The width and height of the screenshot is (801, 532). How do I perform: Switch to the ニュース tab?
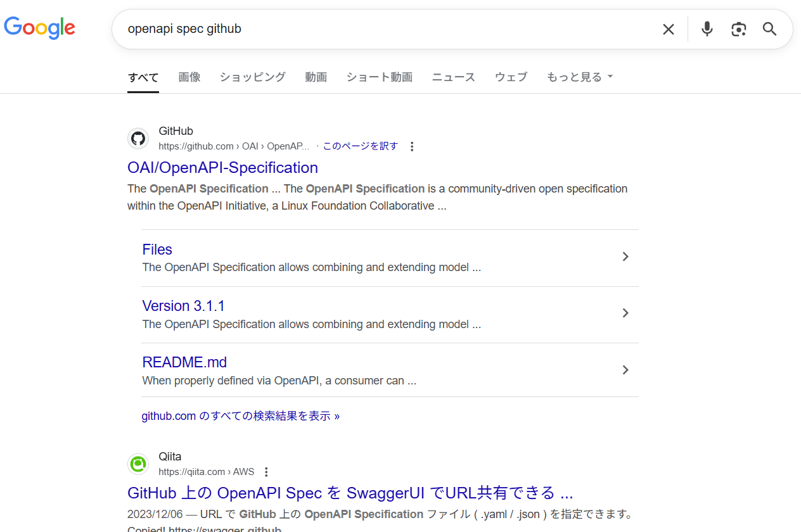[453, 77]
